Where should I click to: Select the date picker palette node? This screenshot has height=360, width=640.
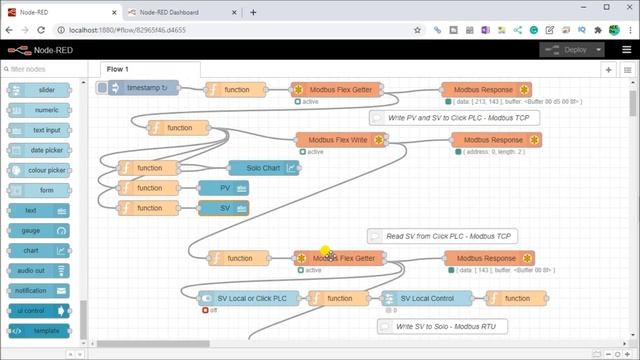[39, 150]
